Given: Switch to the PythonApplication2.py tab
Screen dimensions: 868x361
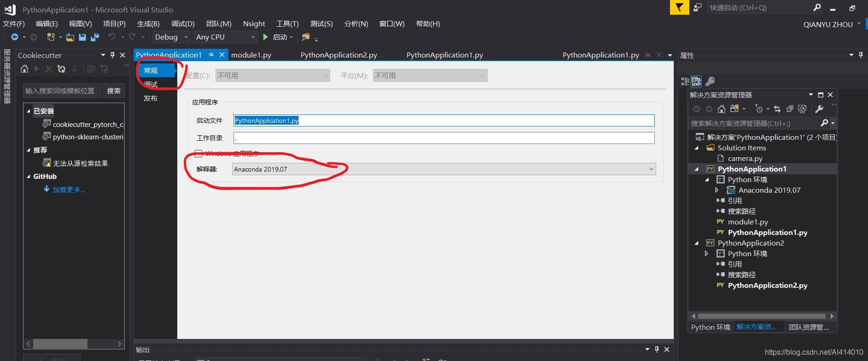Looking at the screenshot, I should 339,55.
